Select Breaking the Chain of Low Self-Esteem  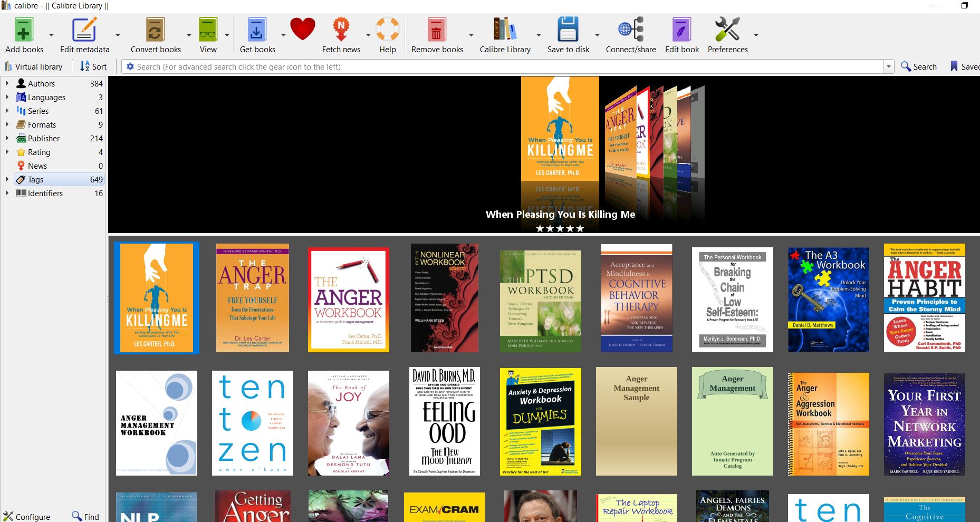pyautogui.click(x=733, y=299)
